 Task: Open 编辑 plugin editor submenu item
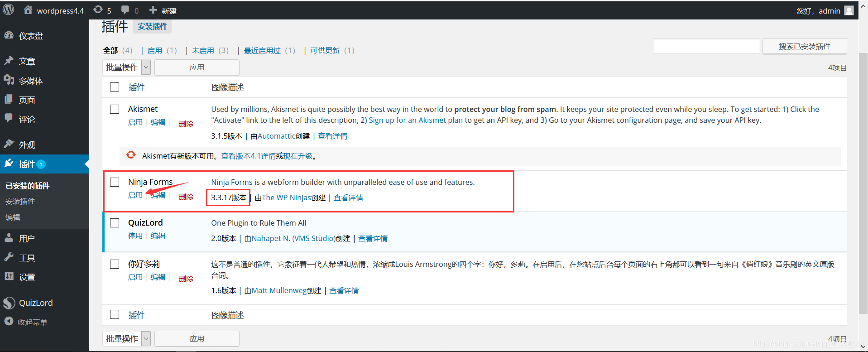13,217
